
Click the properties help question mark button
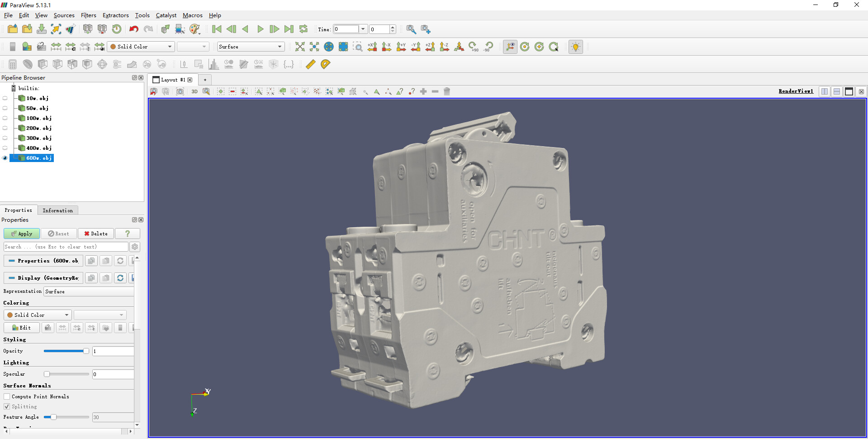coord(128,234)
